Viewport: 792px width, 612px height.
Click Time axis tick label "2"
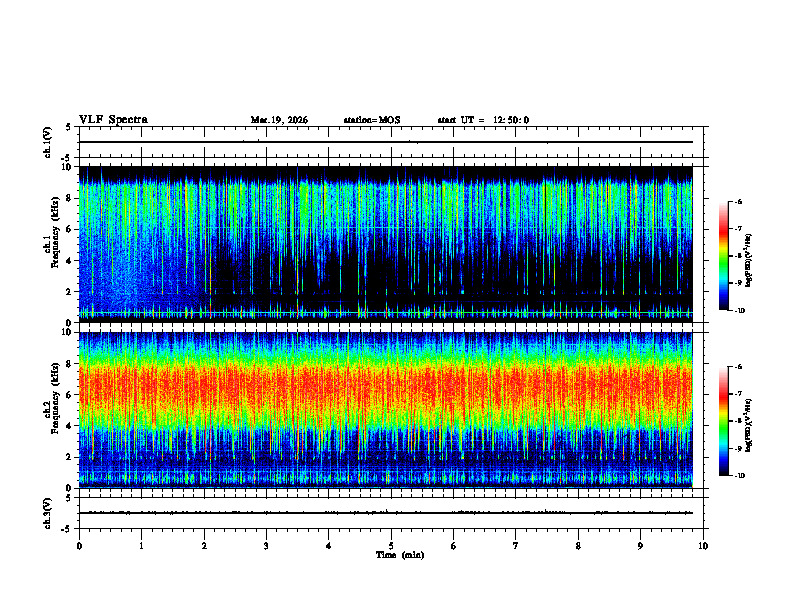tap(204, 546)
